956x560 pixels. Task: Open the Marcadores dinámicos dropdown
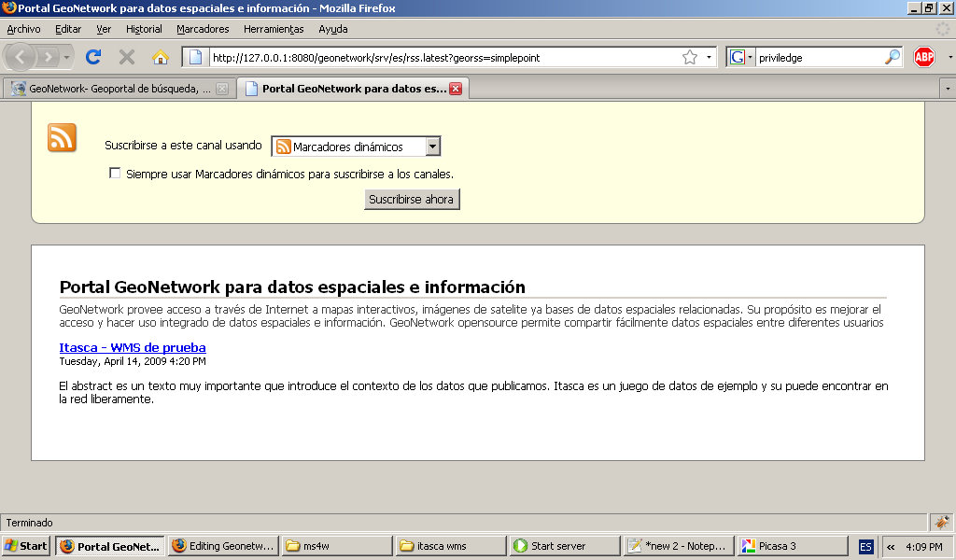coord(356,147)
